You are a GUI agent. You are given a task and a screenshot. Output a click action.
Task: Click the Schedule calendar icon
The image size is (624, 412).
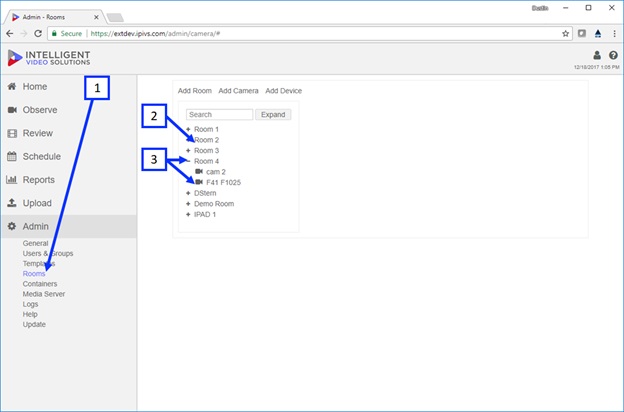click(12, 156)
